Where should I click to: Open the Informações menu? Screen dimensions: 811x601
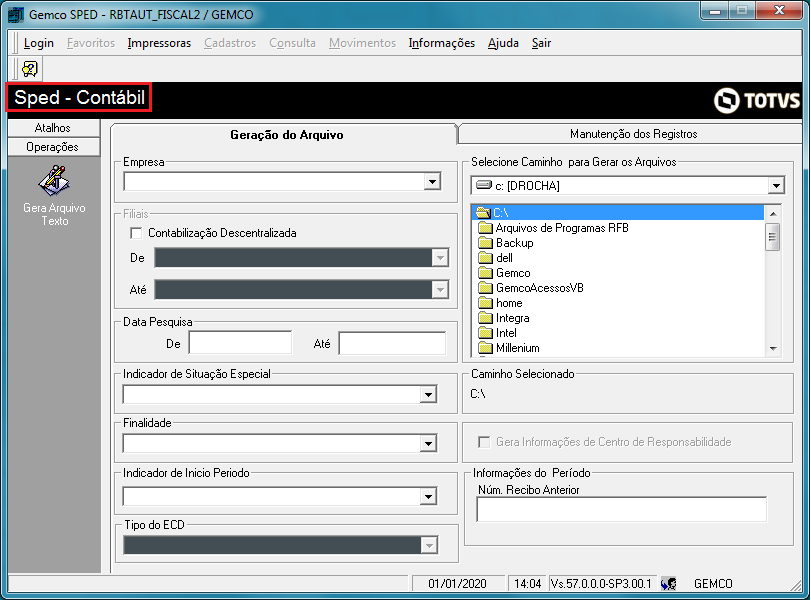point(442,43)
